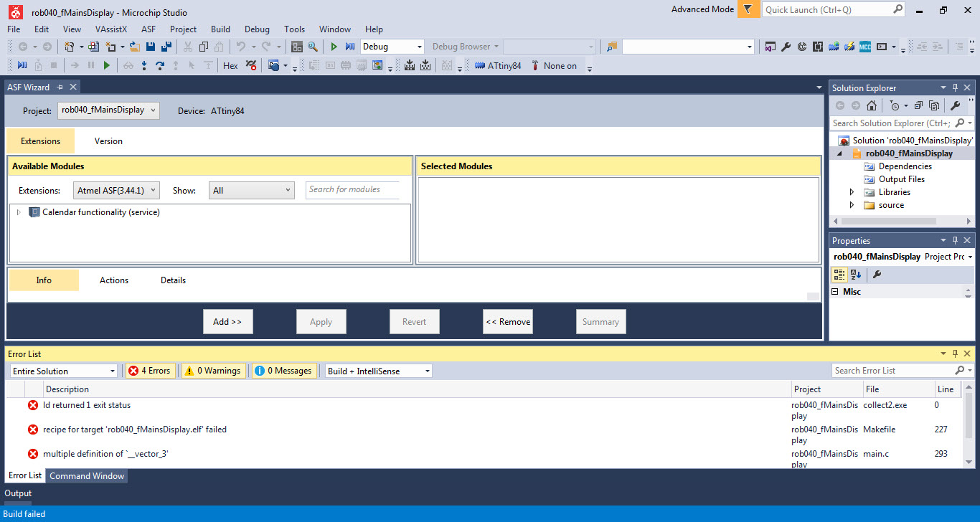
Task: Click the Summary button
Action: [600, 322]
